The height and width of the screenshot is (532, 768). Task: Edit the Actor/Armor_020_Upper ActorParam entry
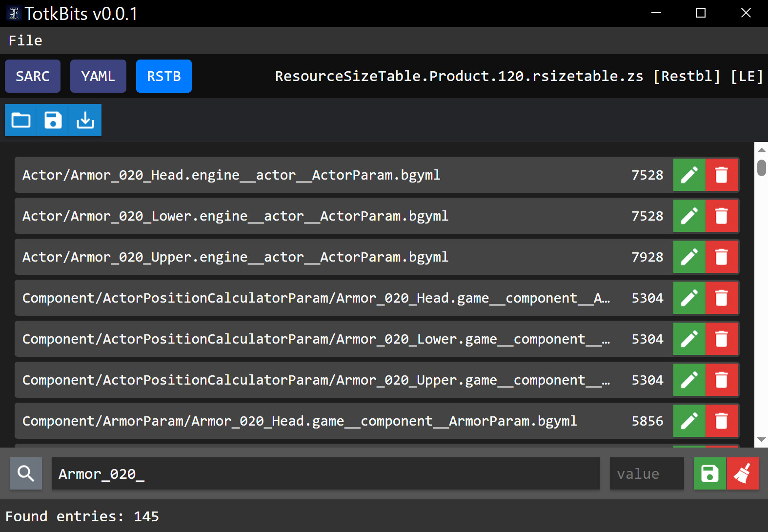tap(689, 257)
